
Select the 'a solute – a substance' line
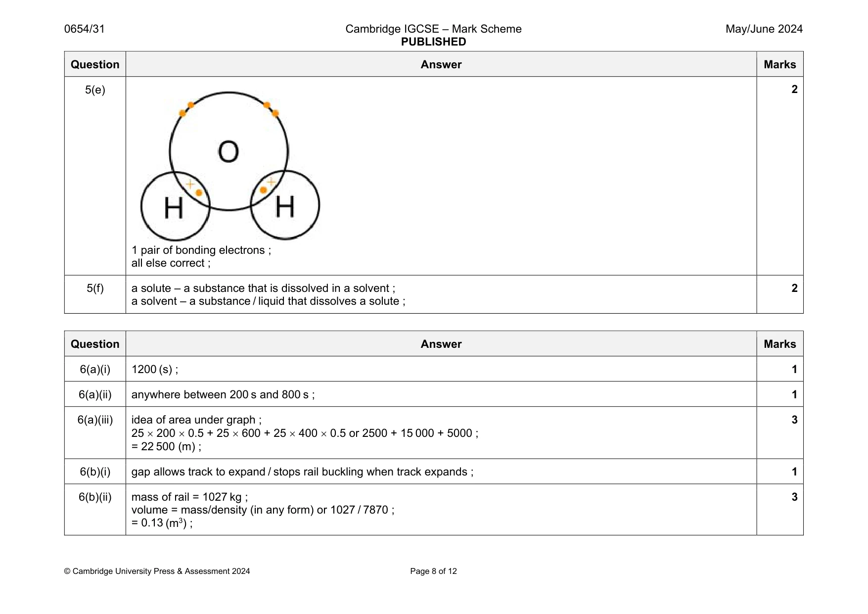264,288
